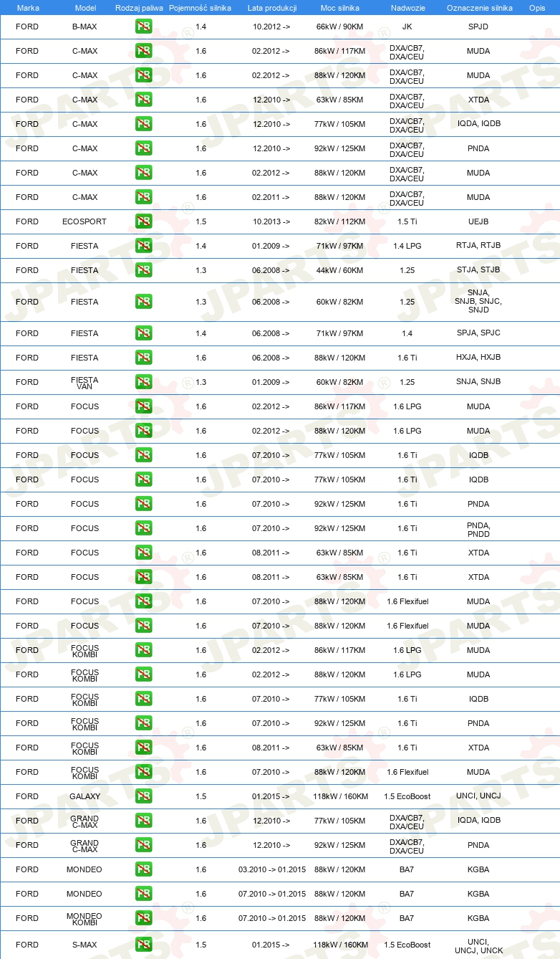Select the GALAXY model cell
Screen dimensions: 560x959
click(85, 796)
